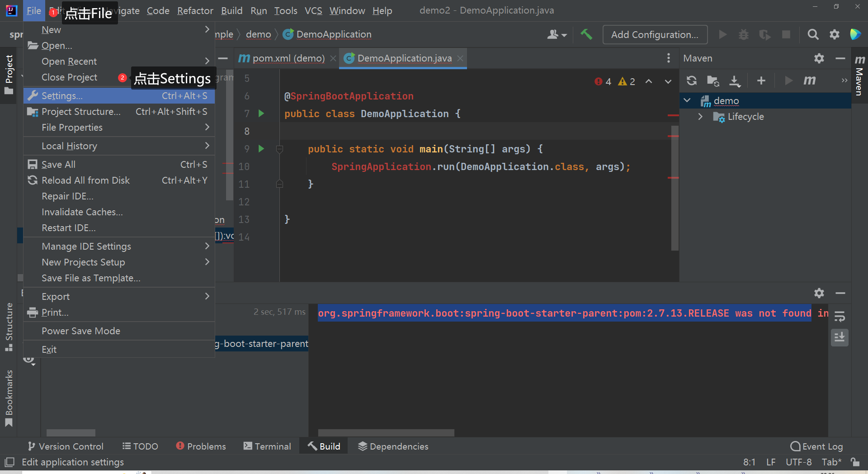Run main method gutter icon line 9
The height and width of the screenshot is (474, 868).
click(261, 149)
